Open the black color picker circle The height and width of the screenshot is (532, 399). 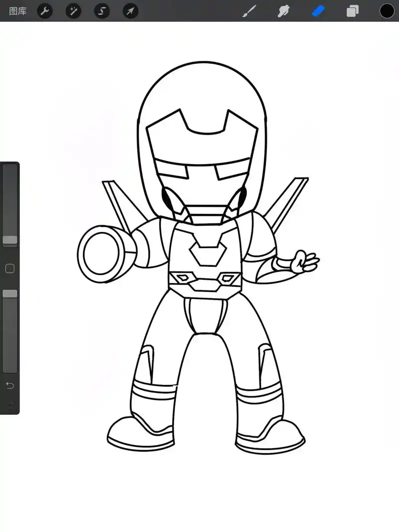pyautogui.click(x=387, y=11)
